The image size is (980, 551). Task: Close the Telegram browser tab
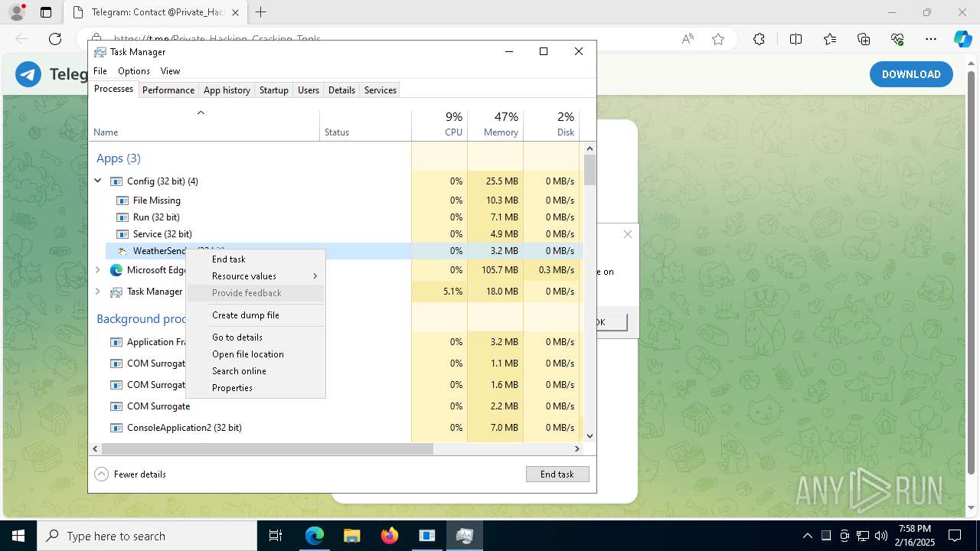(235, 12)
